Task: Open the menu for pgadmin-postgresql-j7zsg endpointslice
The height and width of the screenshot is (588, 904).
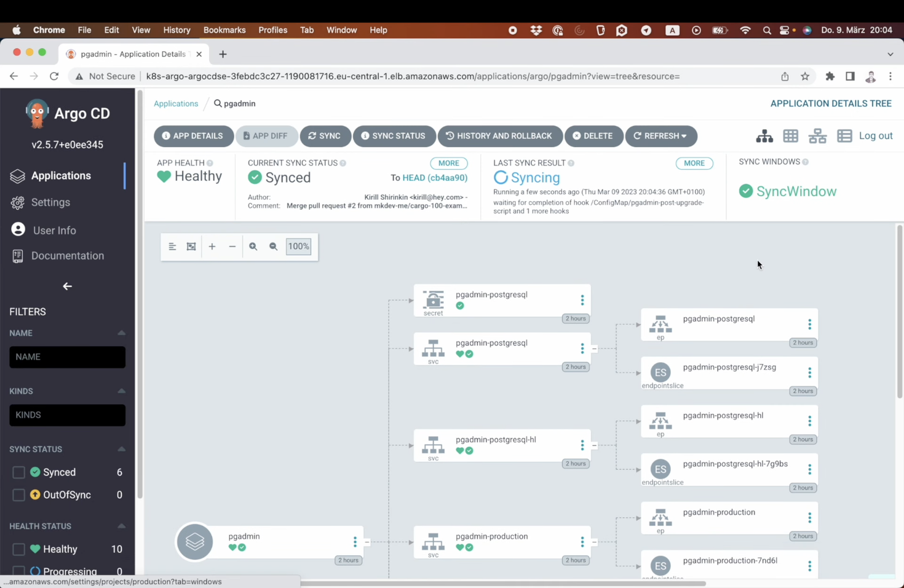Action: point(809,373)
